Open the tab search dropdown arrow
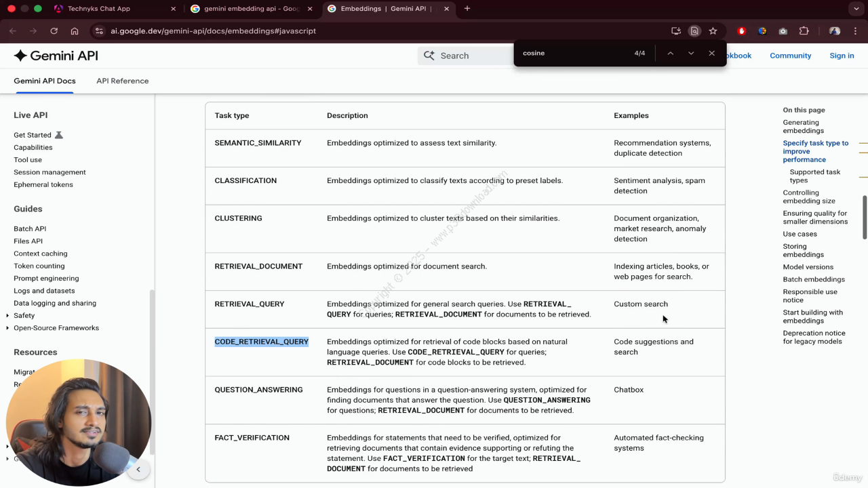Screen dimensions: 868x488 856,9
